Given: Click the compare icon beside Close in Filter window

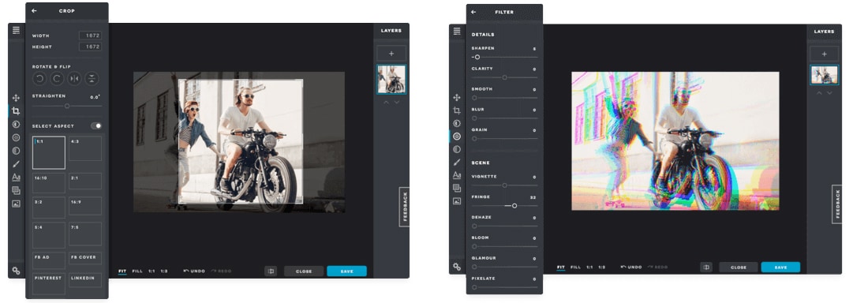Looking at the screenshot, I should 705,267.
